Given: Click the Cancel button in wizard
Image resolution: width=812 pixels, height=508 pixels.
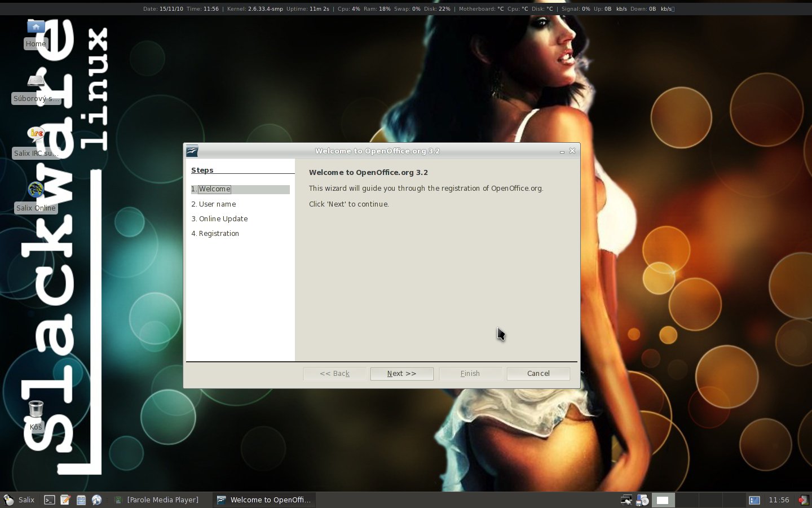Looking at the screenshot, I should pos(538,374).
